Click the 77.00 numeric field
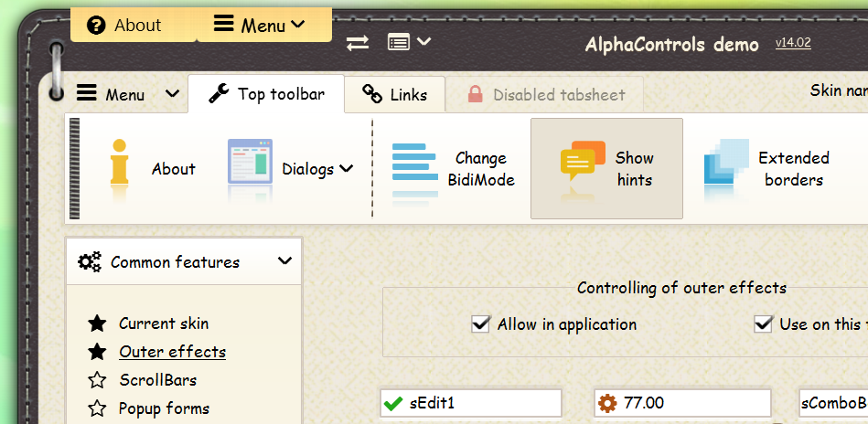868x424 pixels. (682, 403)
